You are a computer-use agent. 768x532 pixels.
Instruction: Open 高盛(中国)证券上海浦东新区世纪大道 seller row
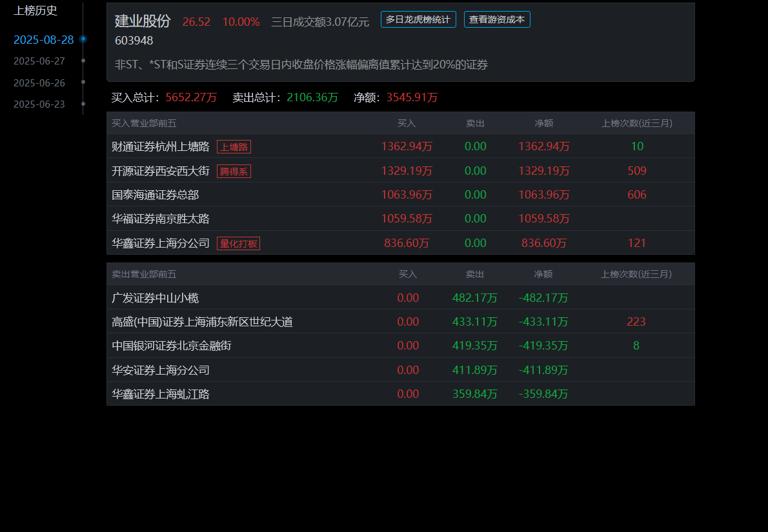tap(400, 322)
